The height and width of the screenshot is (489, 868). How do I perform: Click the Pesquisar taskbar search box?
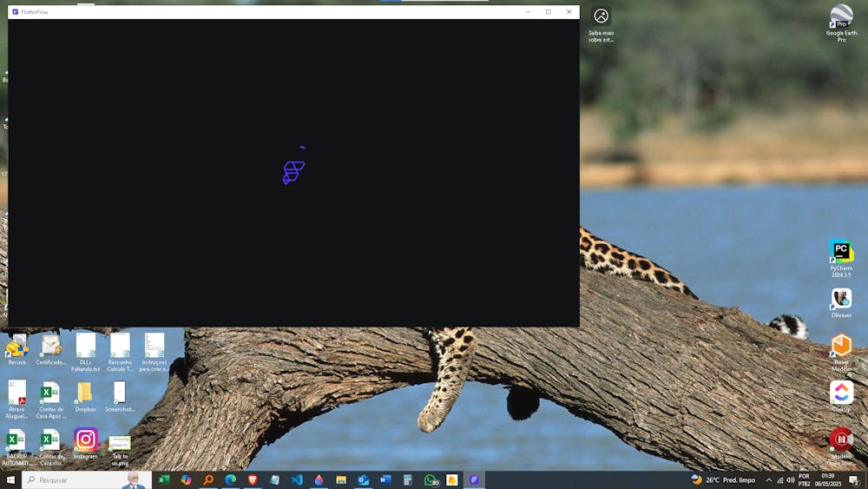[x=87, y=479]
